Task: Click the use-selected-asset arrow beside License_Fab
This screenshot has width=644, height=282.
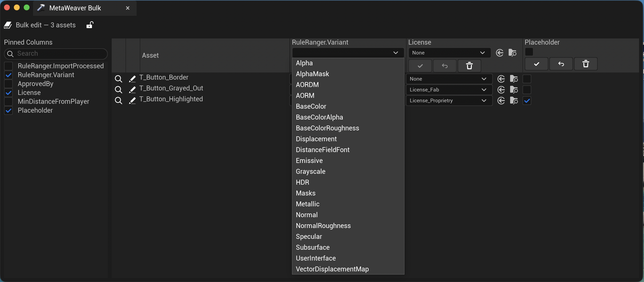Action: pos(501,90)
